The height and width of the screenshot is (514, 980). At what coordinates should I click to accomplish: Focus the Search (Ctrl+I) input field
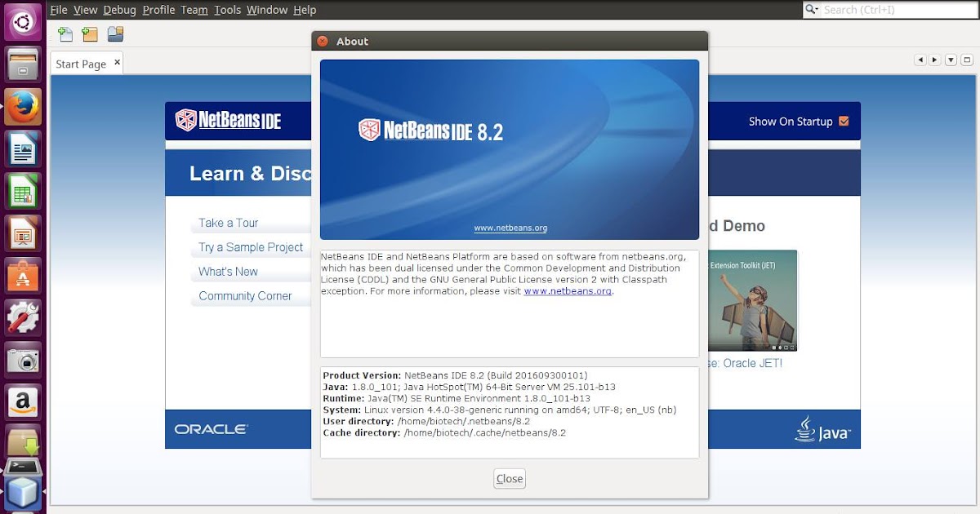click(x=898, y=10)
